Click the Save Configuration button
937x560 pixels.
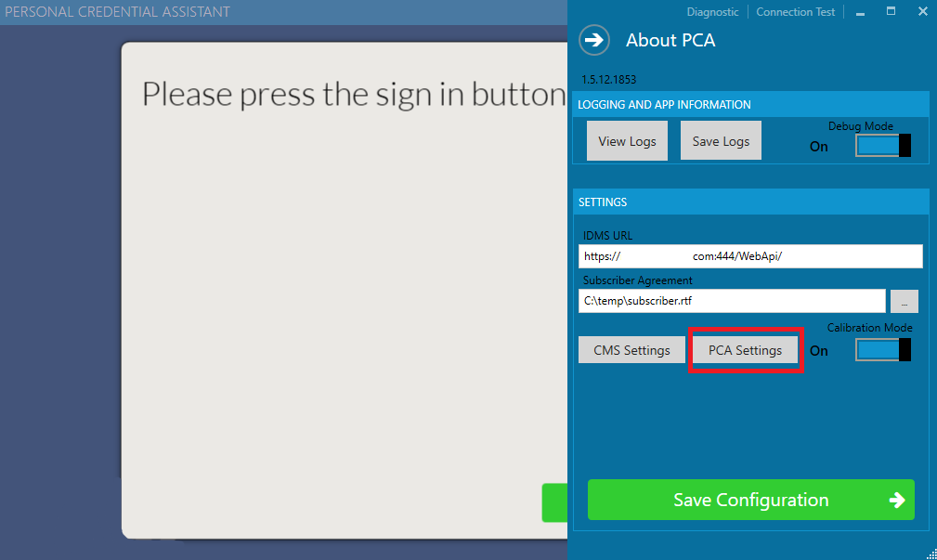[751, 500]
